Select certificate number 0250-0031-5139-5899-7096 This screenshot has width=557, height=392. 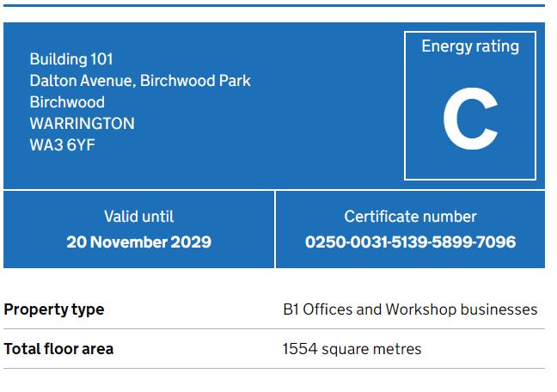coord(410,242)
